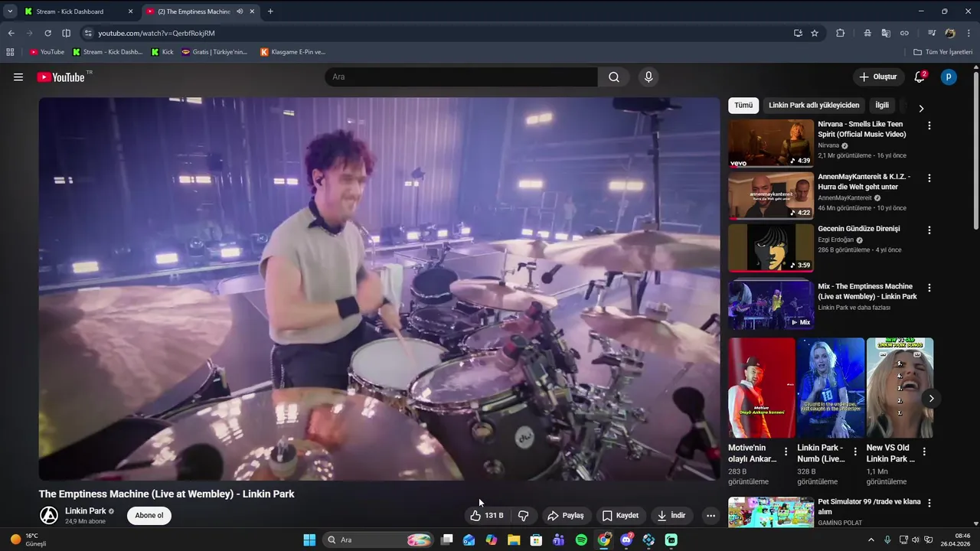The width and height of the screenshot is (980, 551).
Task: Open the Windows Start menu
Action: coord(309,540)
